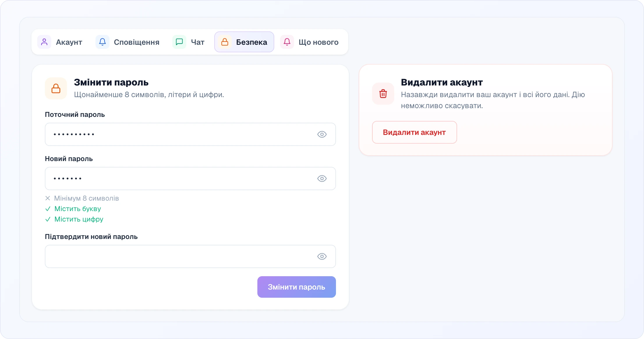Click the X mark beside Мінімум 8 символів
This screenshot has height=339, width=644.
(48, 198)
